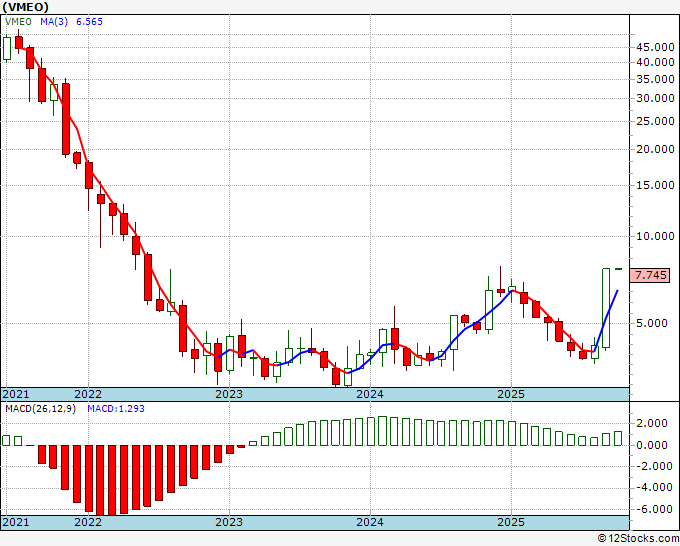Click the tall green latest-month candlestick
The image size is (680, 546).
coord(606,308)
